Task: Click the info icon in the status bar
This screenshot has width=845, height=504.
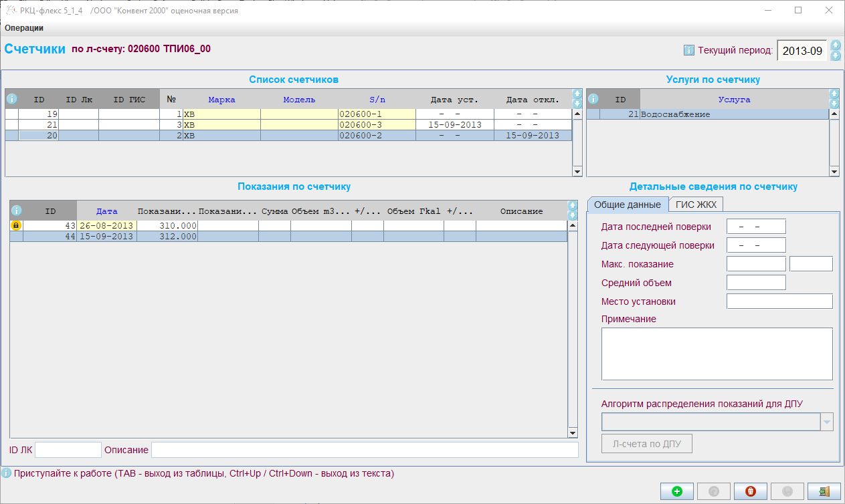Action: (6, 474)
